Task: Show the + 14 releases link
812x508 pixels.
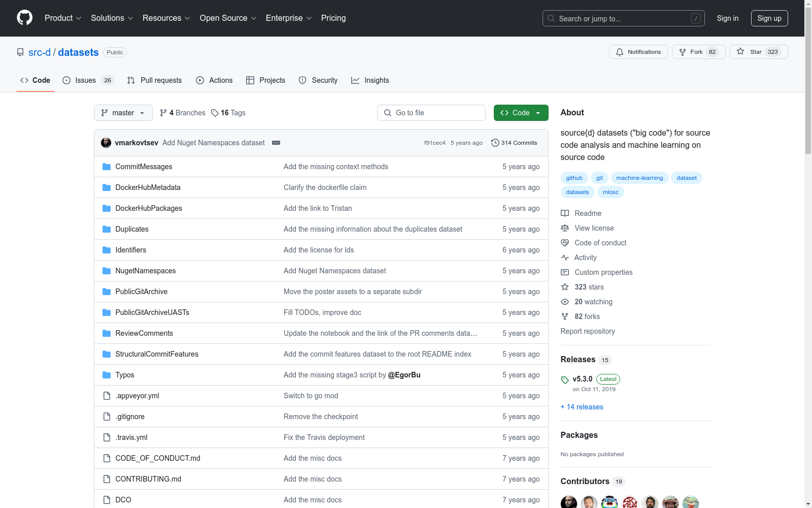Action: 582,407
